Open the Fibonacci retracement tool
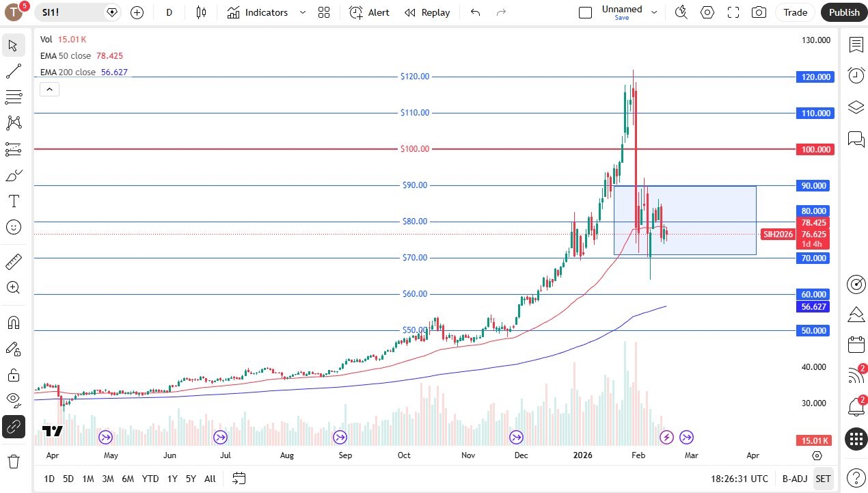Image resolution: width=868 pixels, height=493 pixels. [x=13, y=97]
